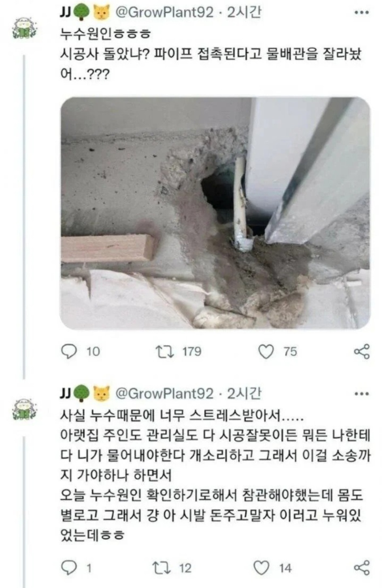The image size is (382, 588).
Task: Open the second tweet's text starting 사실 누수때문에
Action: pyautogui.click(x=215, y=475)
